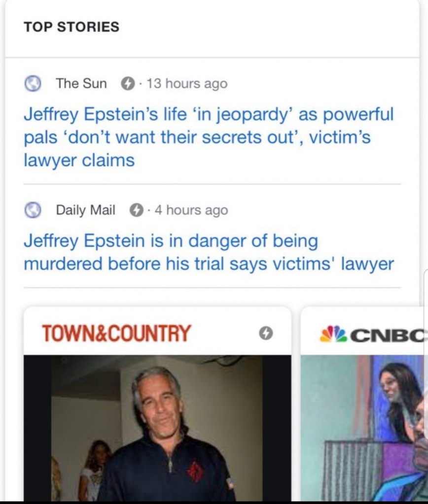Click the '13 hours ago' timestamp
The image size is (428, 504).
coord(187,84)
